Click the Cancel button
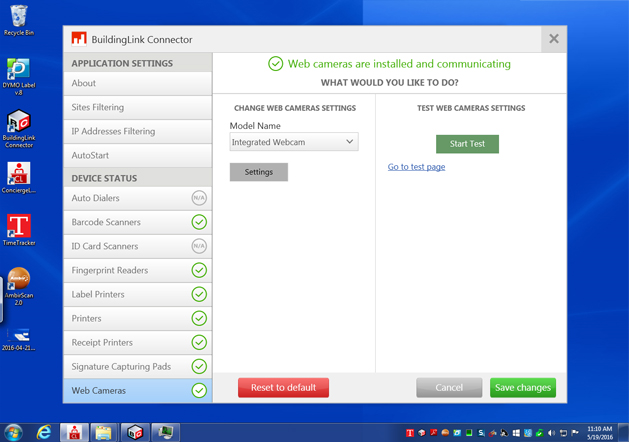The width and height of the screenshot is (629, 442). click(449, 387)
